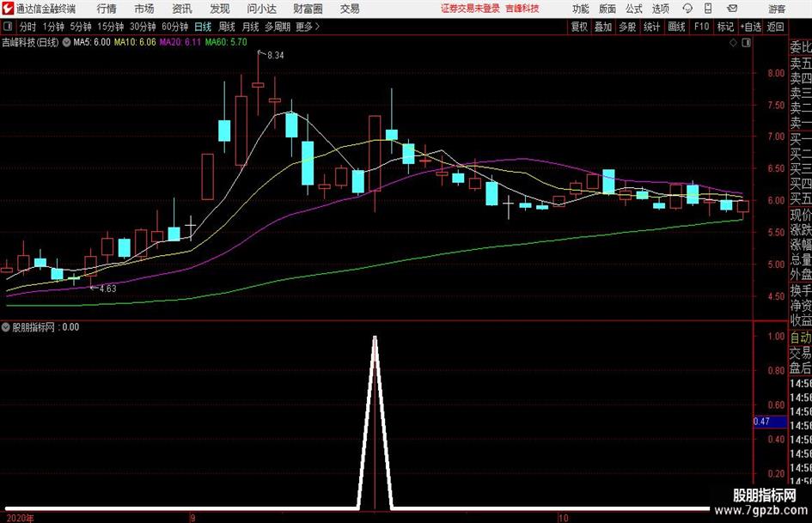
Task: Open the 版面 menu
Action: (607, 9)
